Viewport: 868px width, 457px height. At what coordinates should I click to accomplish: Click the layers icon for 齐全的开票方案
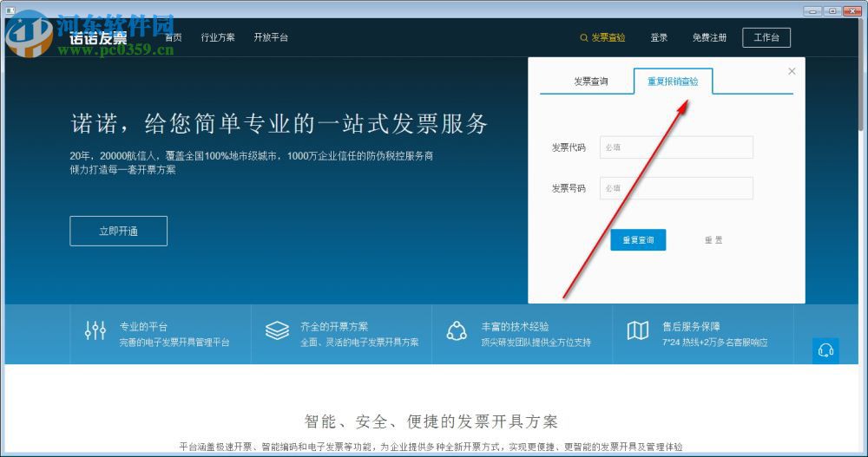pos(277,330)
